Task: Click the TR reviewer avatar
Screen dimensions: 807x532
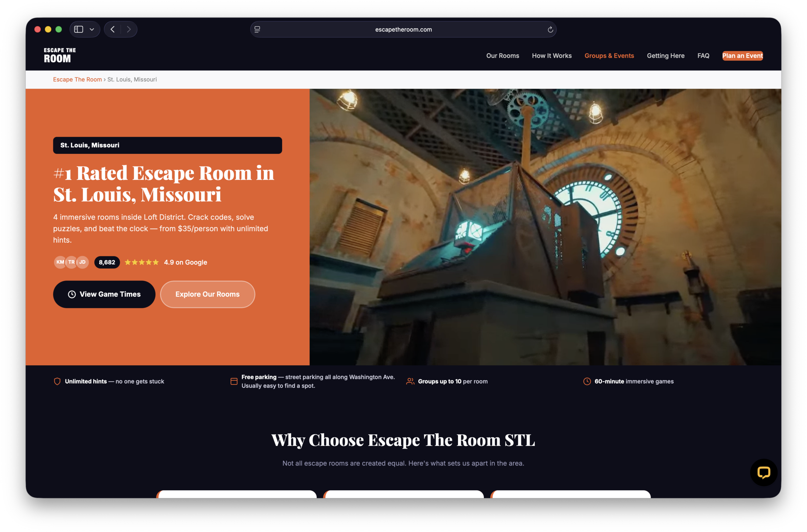Action: point(71,262)
